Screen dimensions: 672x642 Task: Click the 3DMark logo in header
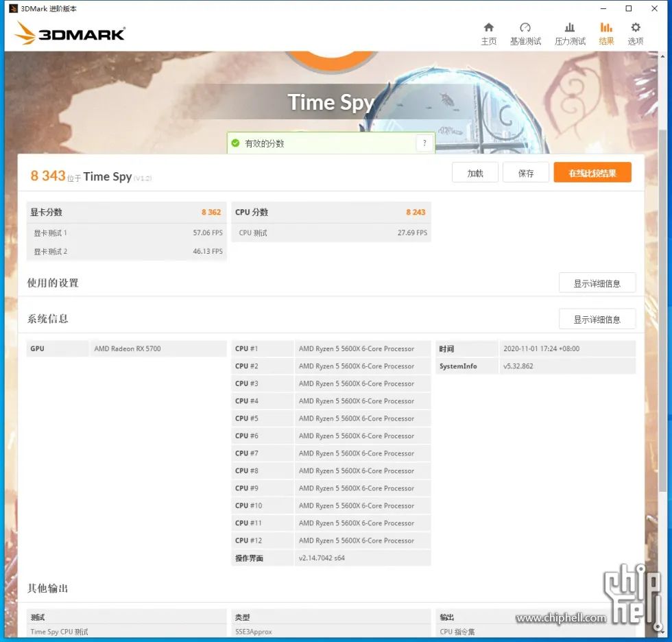(x=70, y=34)
